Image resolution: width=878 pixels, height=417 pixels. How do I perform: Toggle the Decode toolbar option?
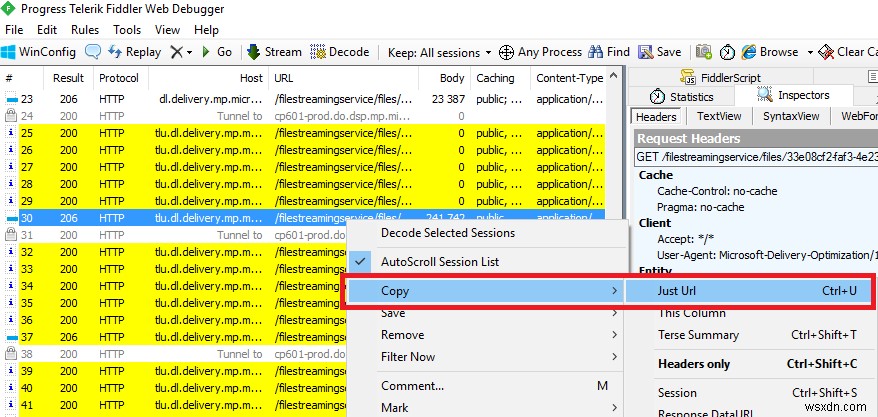pos(340,52)
